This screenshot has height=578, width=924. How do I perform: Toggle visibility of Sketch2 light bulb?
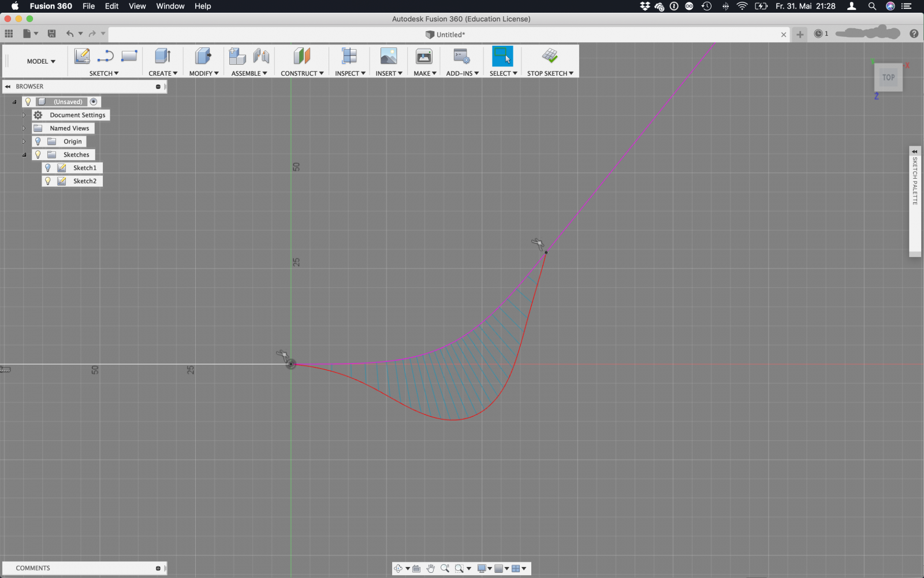[48, 181]
